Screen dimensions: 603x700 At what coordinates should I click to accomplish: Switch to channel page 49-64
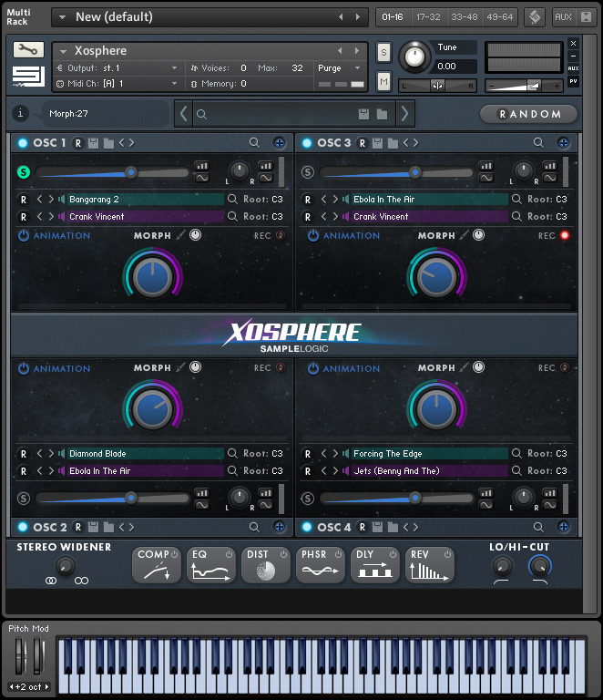click(x=499, y=17)
